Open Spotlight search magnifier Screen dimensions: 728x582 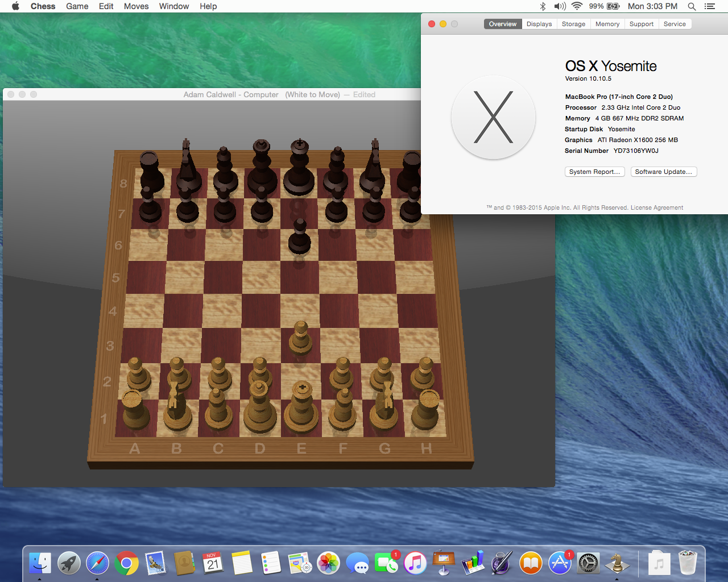(x=692, y=6)
